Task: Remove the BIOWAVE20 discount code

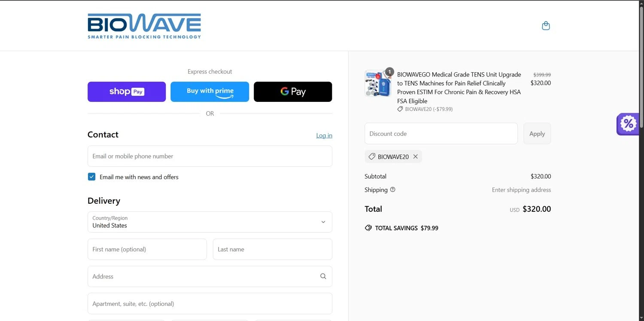Action: pos(415,157)
